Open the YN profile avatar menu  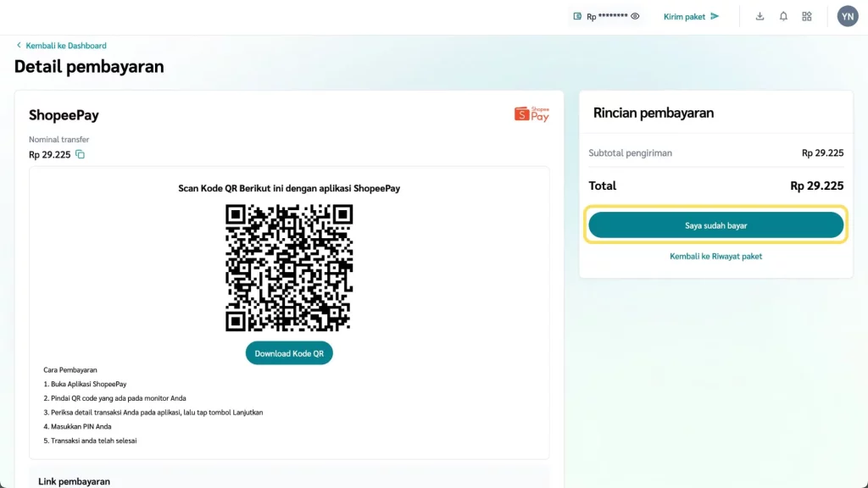coord(848,16)
